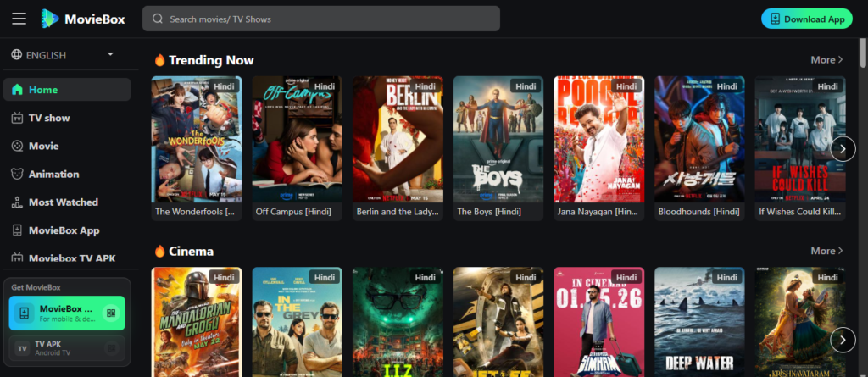
Task: Click Hindi badge on Deep Water poster
Action: tap(727, 277)
